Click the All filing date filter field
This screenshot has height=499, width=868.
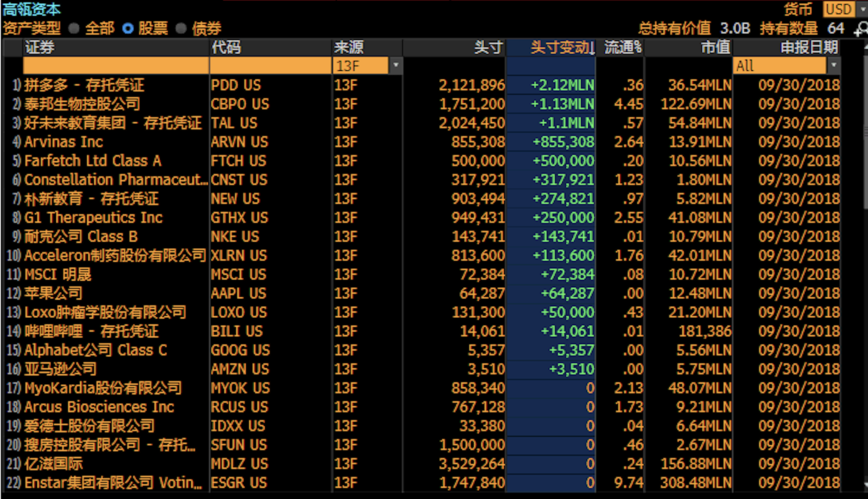780,66
